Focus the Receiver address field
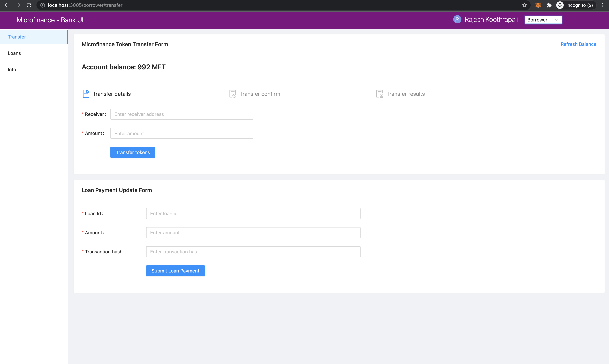The image size is (609, 364). pyautogui.click(x=182, y=114)
